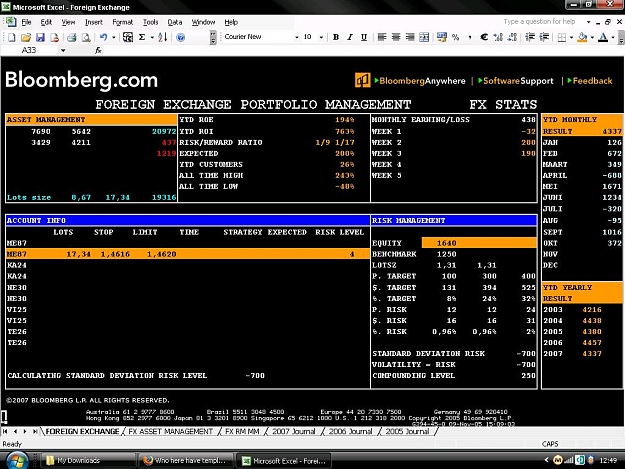
Task: Apply euro currency style
Action: tap(484, 37)
